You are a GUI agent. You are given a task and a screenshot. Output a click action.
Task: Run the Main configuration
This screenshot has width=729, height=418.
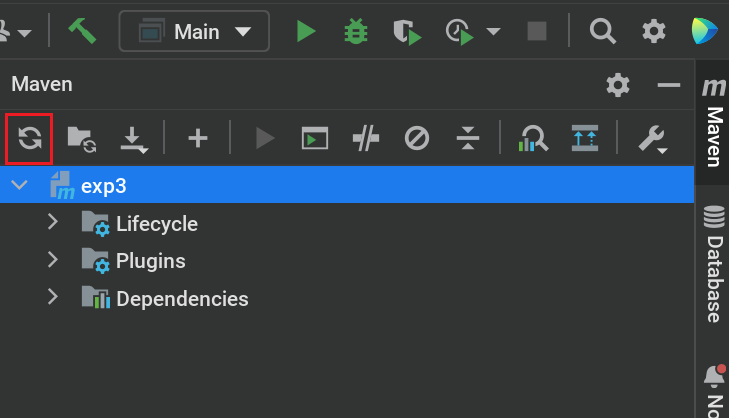[x=306, y=31]
